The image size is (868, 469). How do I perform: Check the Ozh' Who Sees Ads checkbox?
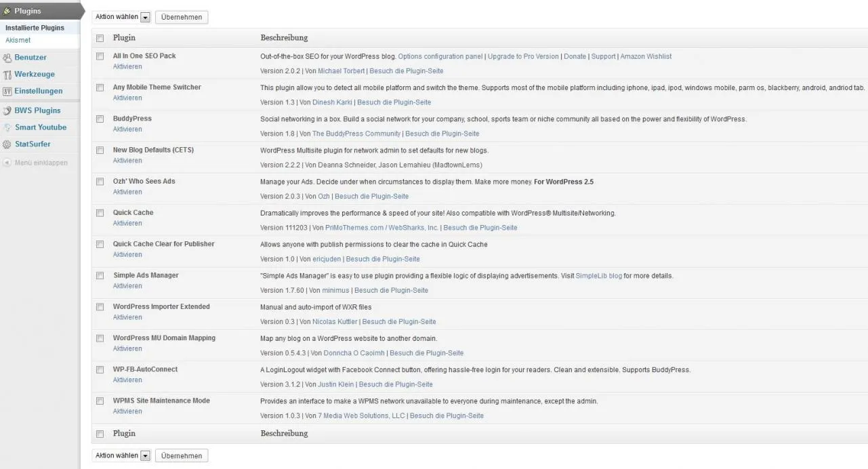(100, 182)
